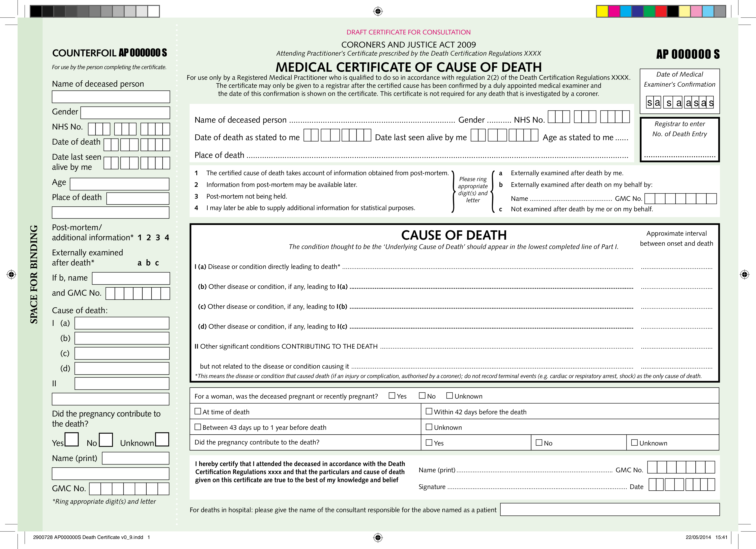Viewport: 756px width, 549px height.
Task: Tick Unknown beside 'Between 43 days' row
Action: click(429, 427)
